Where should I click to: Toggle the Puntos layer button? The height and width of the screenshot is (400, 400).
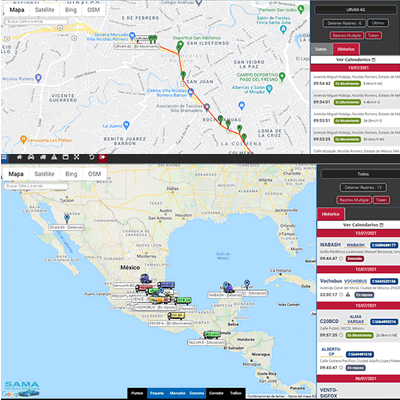click(x=137, y=393)
